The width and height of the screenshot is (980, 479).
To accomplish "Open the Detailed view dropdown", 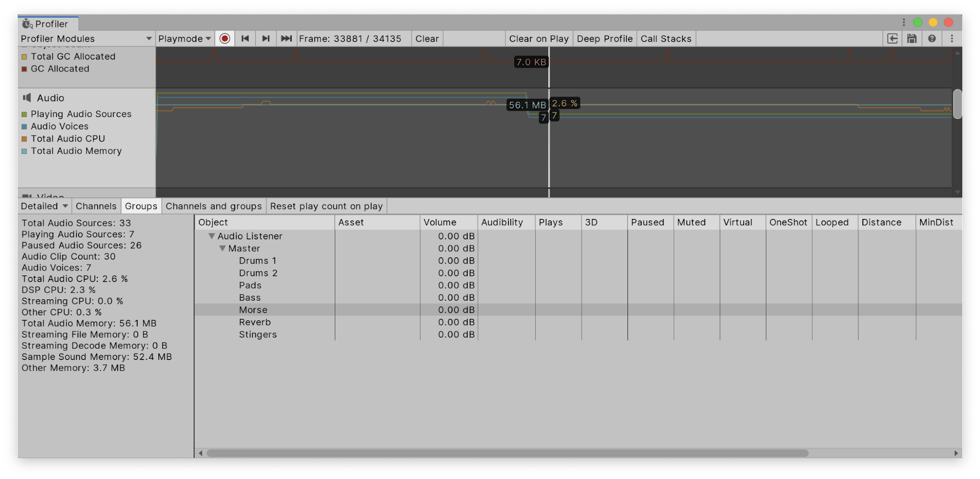I will tap(45, 206).
